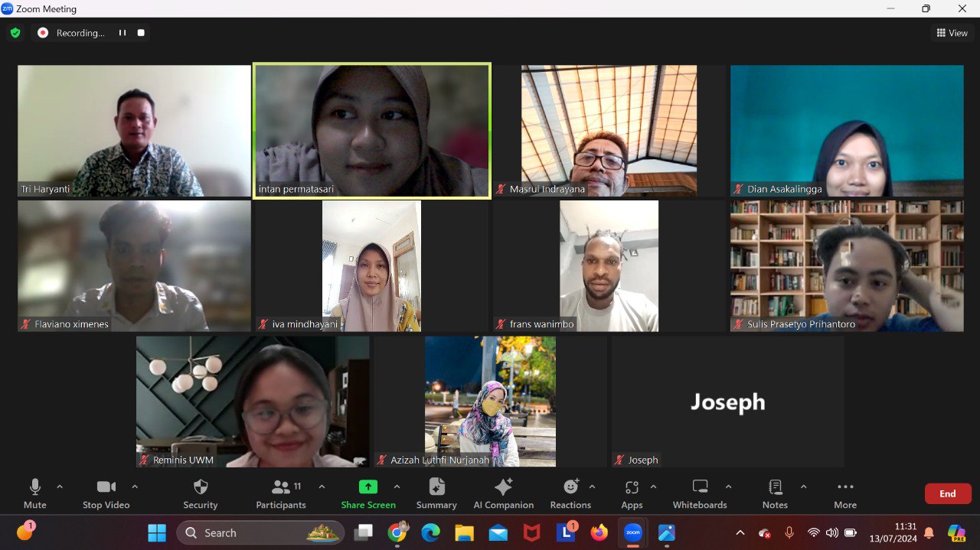Open the Notes tool
The width and height of the screenshot is (980, 550).
click(x=775, y=493)
